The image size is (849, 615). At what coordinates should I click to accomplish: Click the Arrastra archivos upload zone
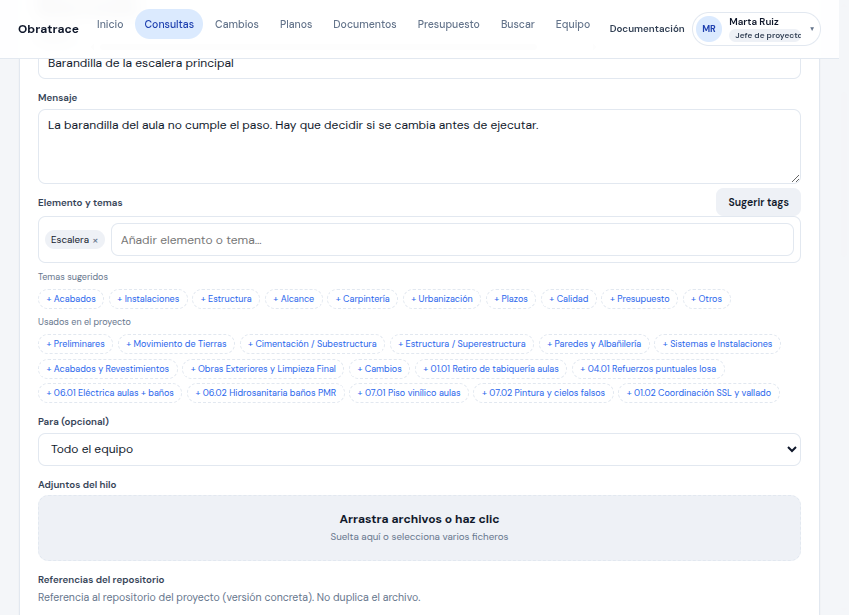point(419,528)
